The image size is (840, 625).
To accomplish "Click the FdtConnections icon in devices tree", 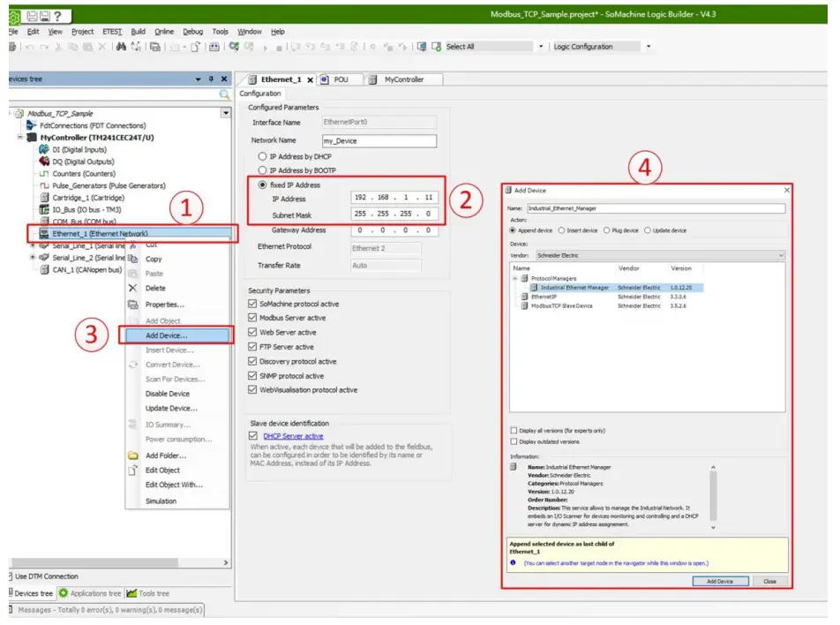I will [x=32, y=126].
